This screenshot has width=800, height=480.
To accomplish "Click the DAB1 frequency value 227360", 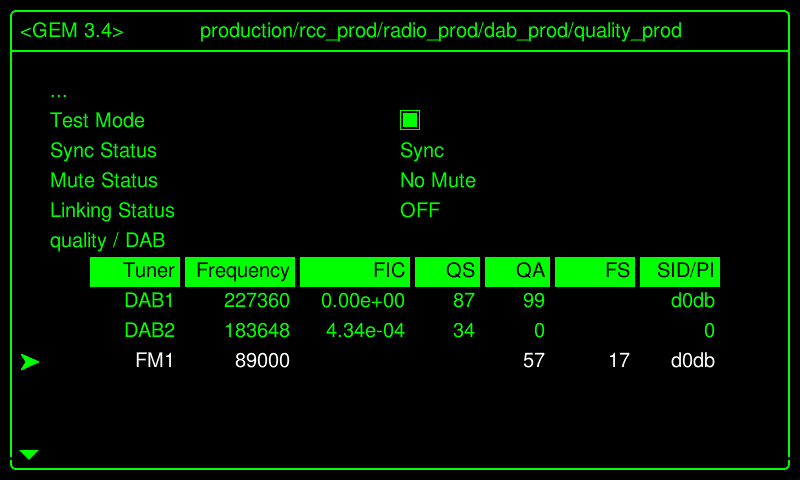I will coord(257,301).
